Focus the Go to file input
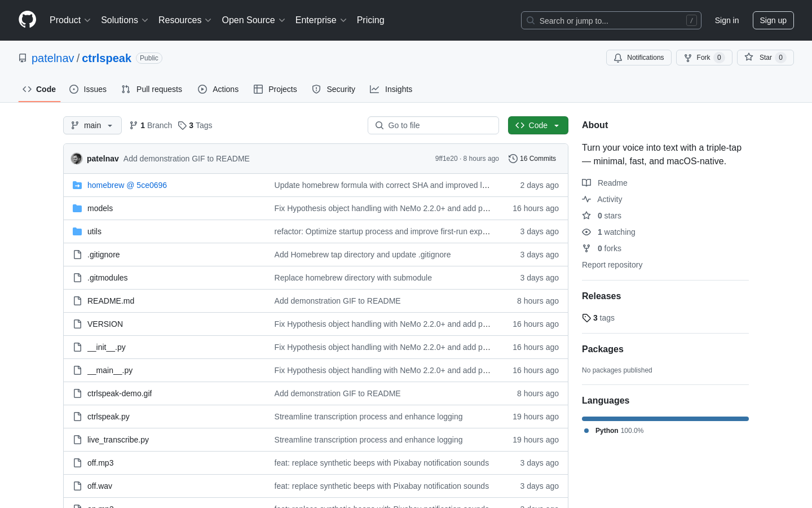 pyautogui.click(x=433, y=125)
